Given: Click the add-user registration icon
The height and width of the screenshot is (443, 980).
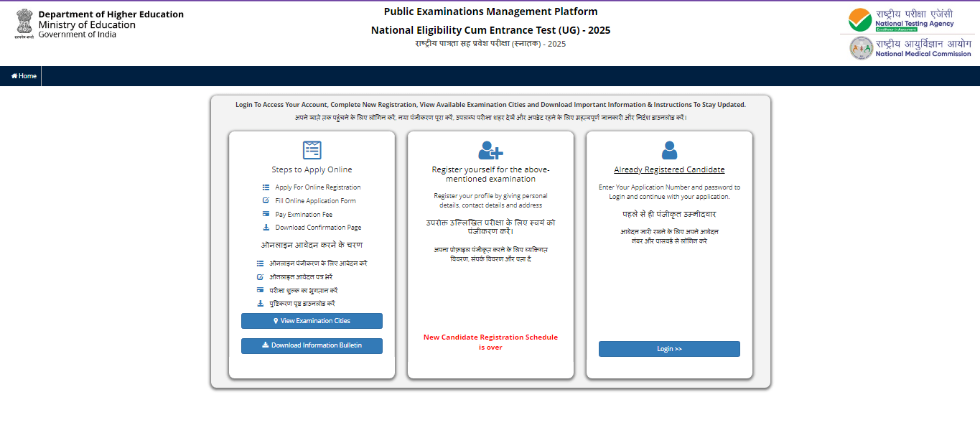Looking at the screenshot, I should [x=490, y=150].
